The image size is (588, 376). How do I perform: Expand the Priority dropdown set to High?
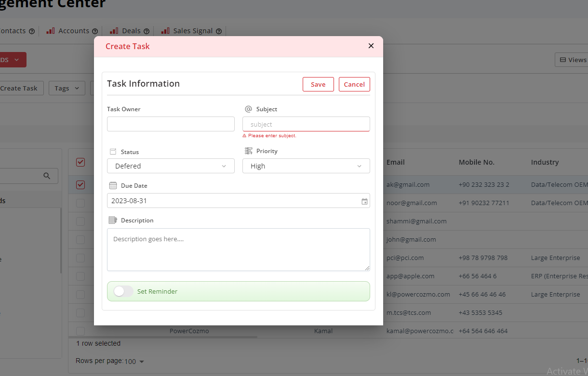point(306,166)
